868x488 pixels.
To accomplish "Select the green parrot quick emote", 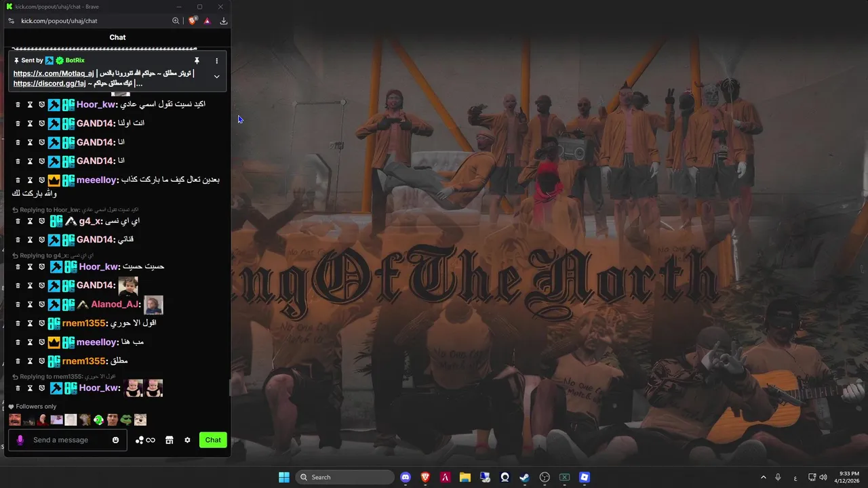I will (x=98, y=420).
